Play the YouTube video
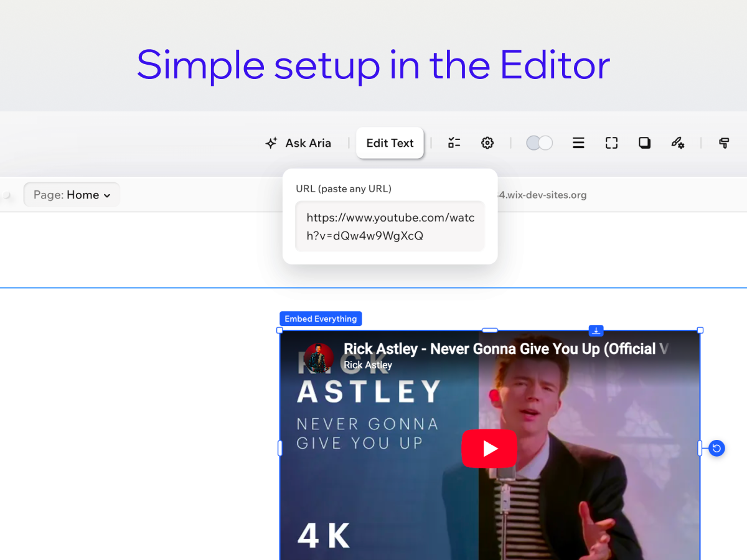Image resolution: width=747 pixels, height=560 pixels. click(x=489, y=448)
